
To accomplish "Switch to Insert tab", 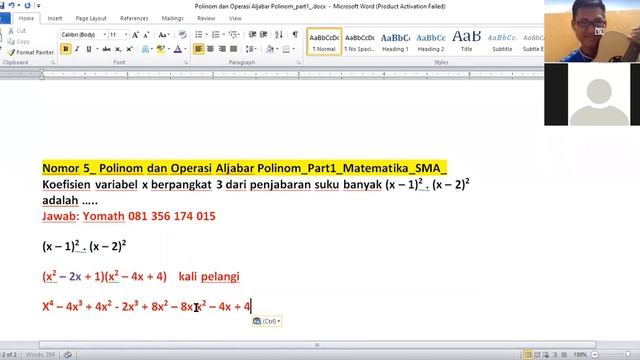I will pyautogui.click(x=55, y=18).
